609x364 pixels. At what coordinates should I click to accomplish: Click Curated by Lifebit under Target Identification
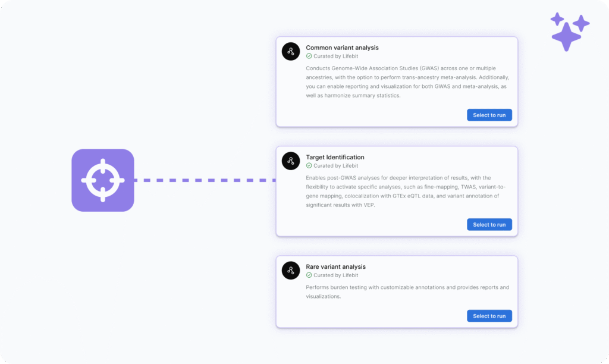(x=336, y=166)
